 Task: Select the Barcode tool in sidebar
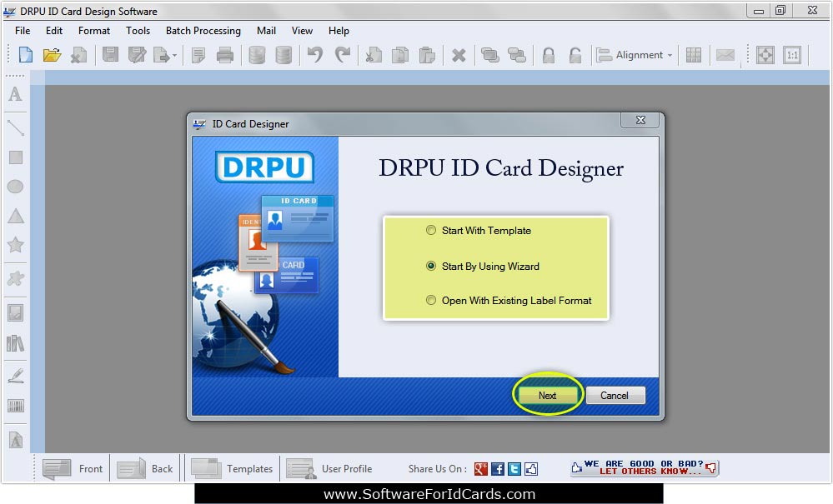15,407
